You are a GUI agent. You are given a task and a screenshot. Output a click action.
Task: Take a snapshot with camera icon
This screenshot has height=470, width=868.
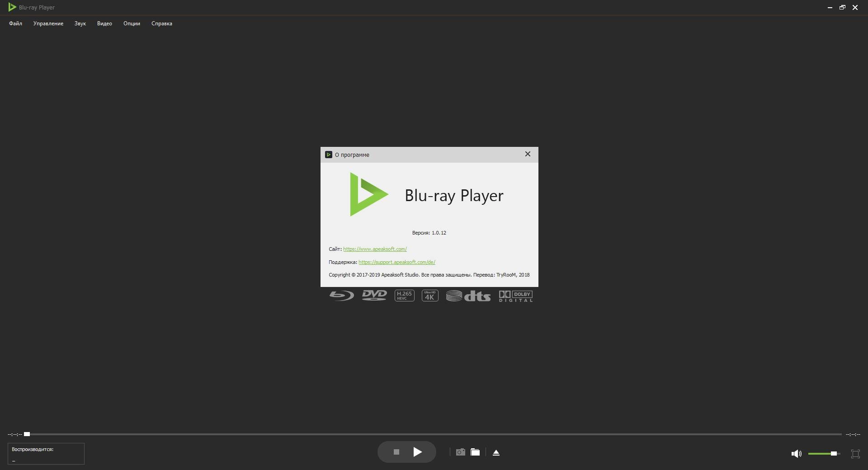point(461,452)
